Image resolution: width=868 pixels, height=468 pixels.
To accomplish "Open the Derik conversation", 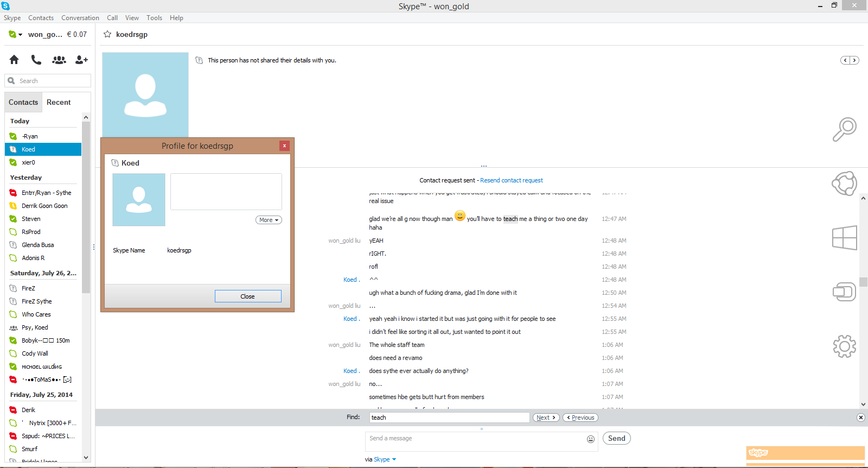I will click(43, 410).
